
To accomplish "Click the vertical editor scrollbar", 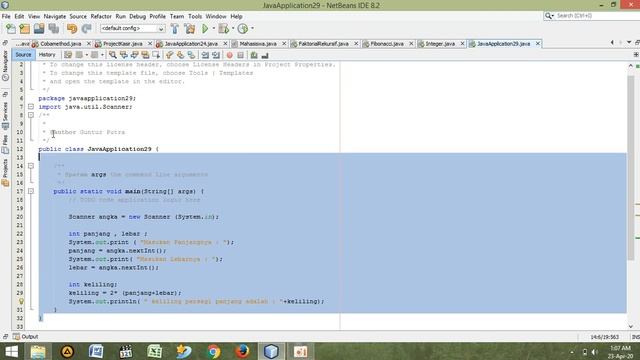I will (631, 167).
